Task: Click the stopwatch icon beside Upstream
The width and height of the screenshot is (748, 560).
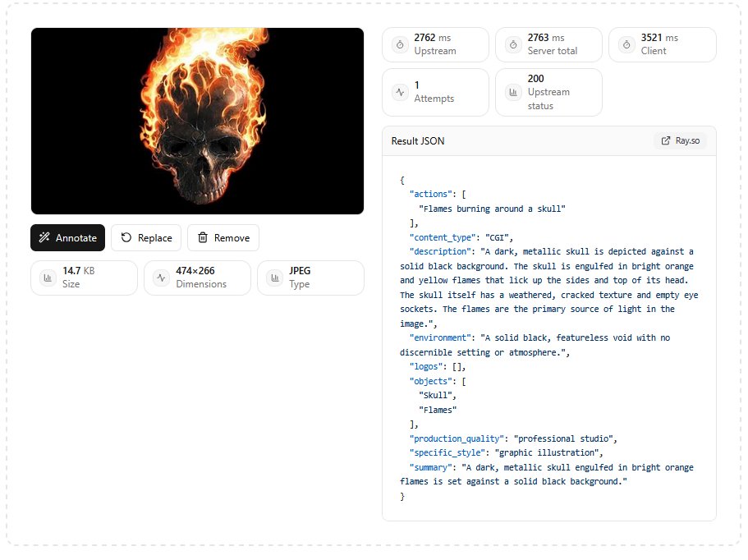Action: [400, 44]
